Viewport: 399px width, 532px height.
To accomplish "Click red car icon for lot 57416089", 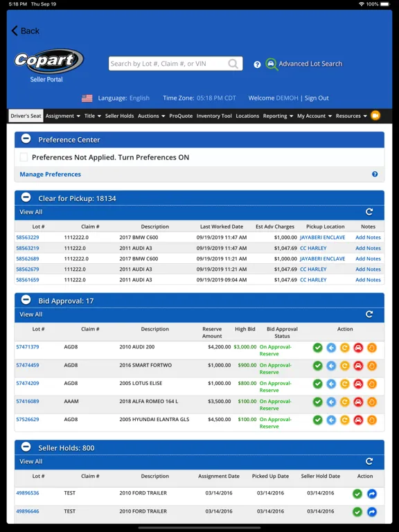I will (358, 402).
